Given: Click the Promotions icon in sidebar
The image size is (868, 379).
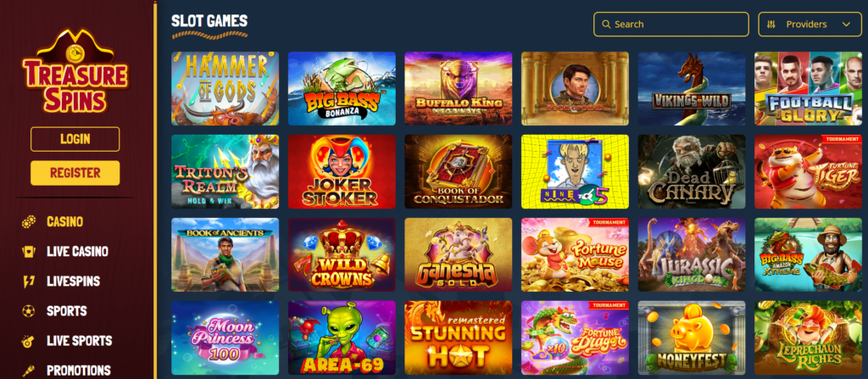Looking at the screenshot, I should (x=29, y=371).
